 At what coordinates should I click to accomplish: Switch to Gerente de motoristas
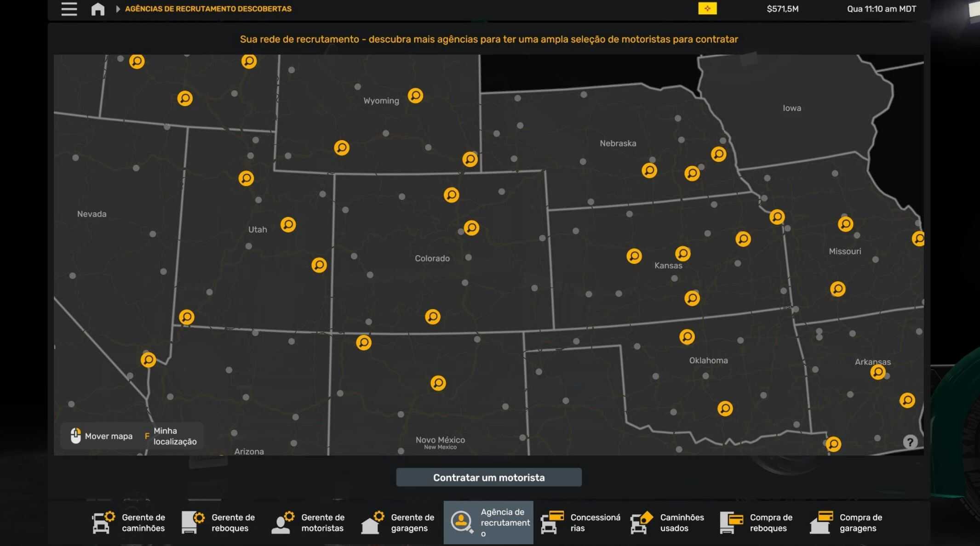coord(308,523)
